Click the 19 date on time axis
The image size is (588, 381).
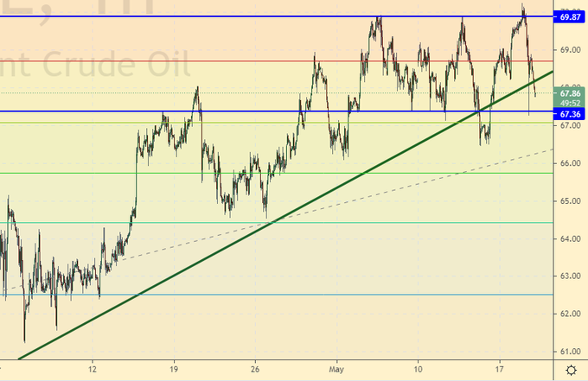pyautogui.click(x=173, y=369)
